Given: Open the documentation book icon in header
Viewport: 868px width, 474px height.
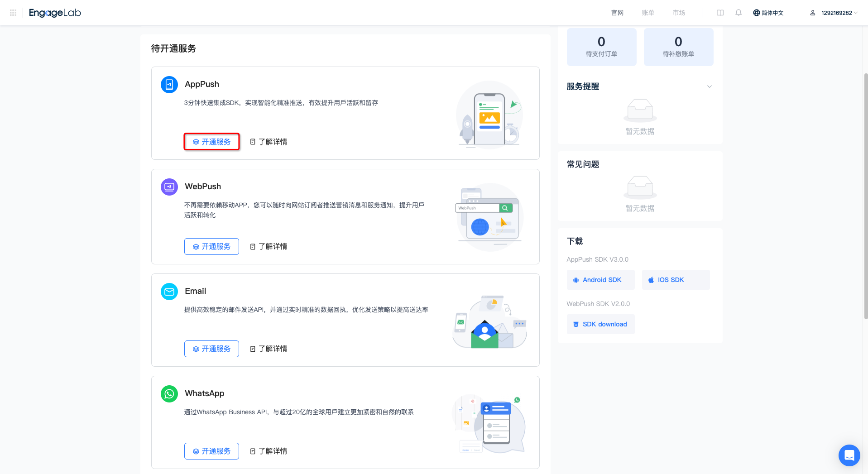Looking at the screenshot, I should 720,13.
